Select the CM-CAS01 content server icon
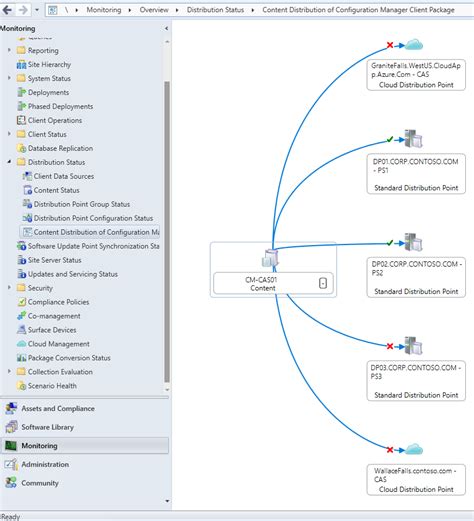Screen dimensions: 474x521 [270, 258]
